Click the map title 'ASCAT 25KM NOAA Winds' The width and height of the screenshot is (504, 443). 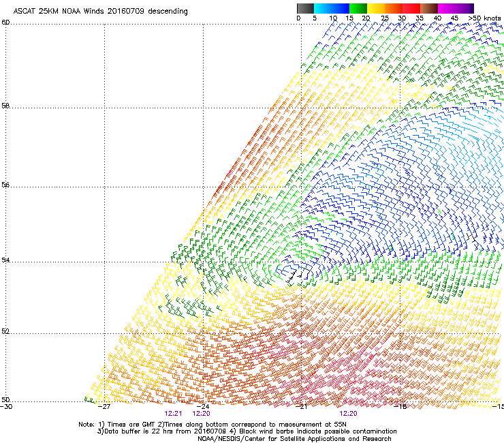pos(59,12)
